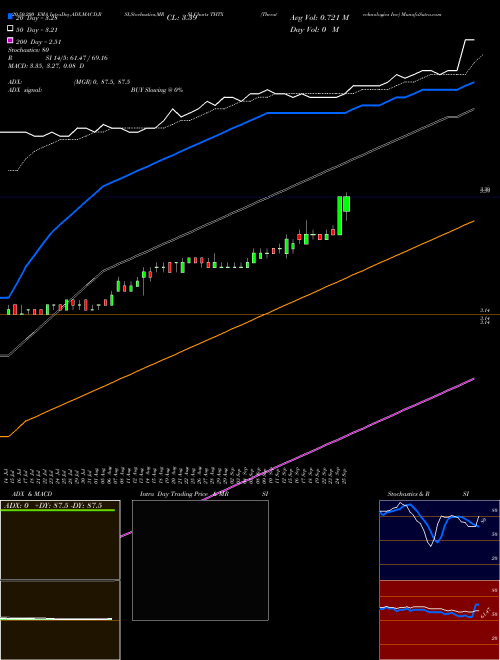Click the blue Stochastics chart panel
The height and width of the screenshot is (660, 500).
(439, 540)
